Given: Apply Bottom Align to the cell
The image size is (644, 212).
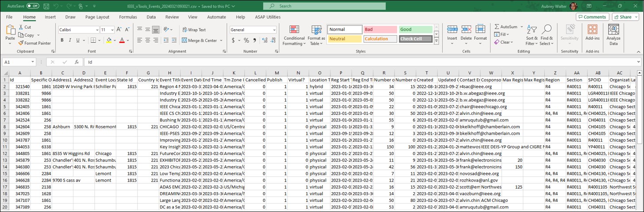Looking at the screenshot, I should 156,30.
